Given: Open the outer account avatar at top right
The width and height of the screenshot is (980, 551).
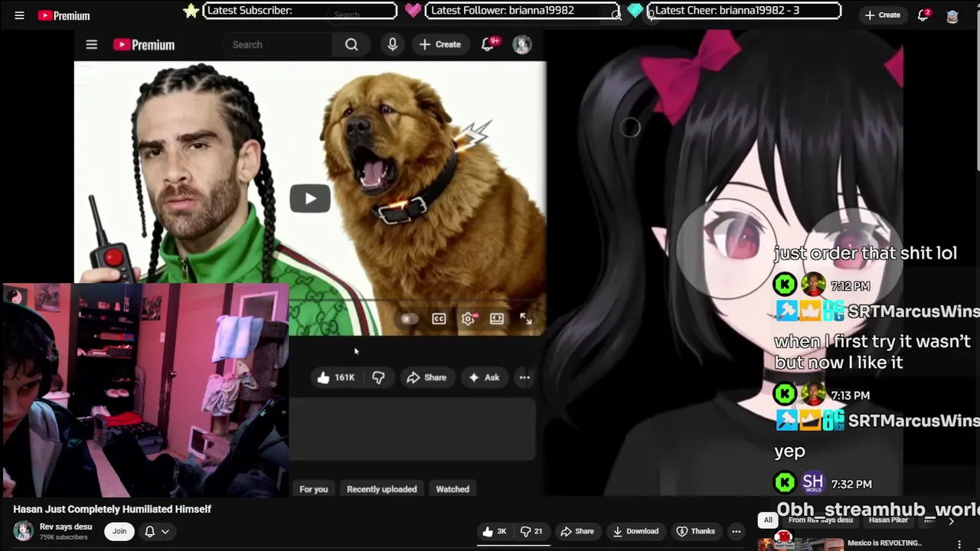Looking at the screenshot, I should click(952, 15).
